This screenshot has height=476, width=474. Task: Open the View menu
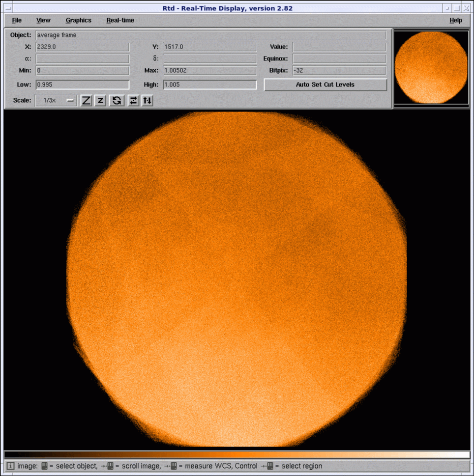pyautogui.click(x=43, y=20)
